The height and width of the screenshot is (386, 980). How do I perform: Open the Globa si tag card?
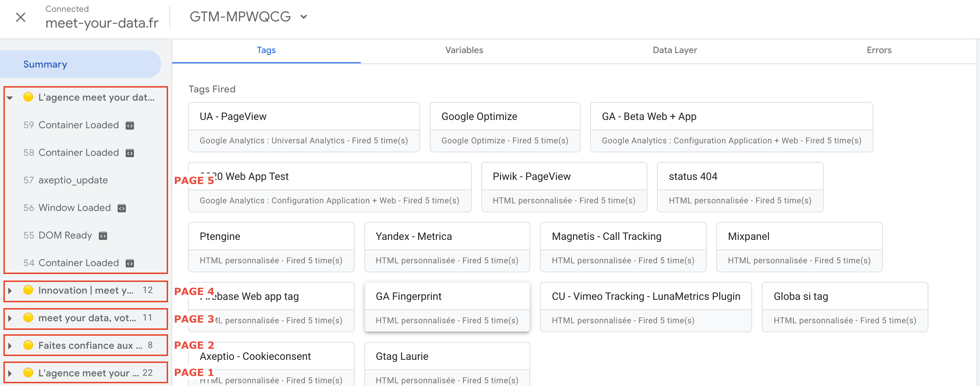click(845, 307)
